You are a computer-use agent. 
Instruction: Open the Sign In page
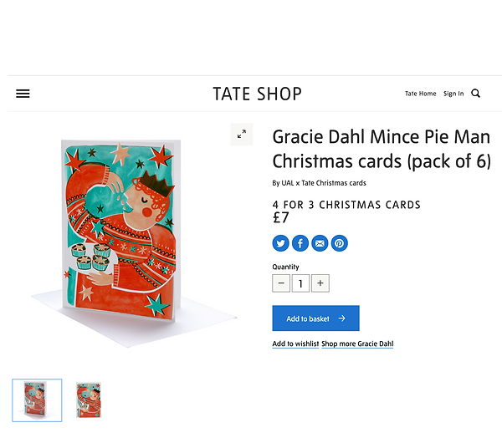point(453,94)
